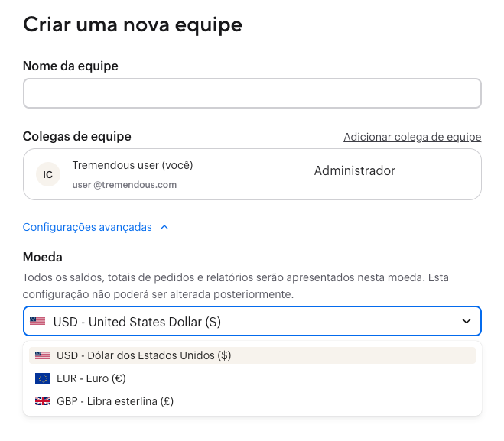Click the European Union flag icon

coord(43,378)
